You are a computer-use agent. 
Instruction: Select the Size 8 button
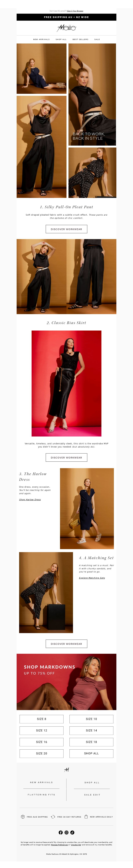pyautogui.click(x=42, y=719)
